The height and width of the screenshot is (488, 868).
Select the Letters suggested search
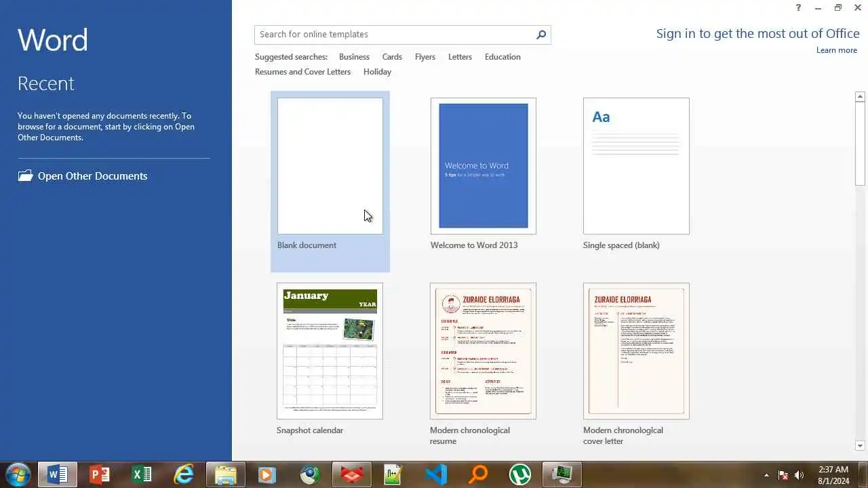pyautogui.click(x=460, y=57)
